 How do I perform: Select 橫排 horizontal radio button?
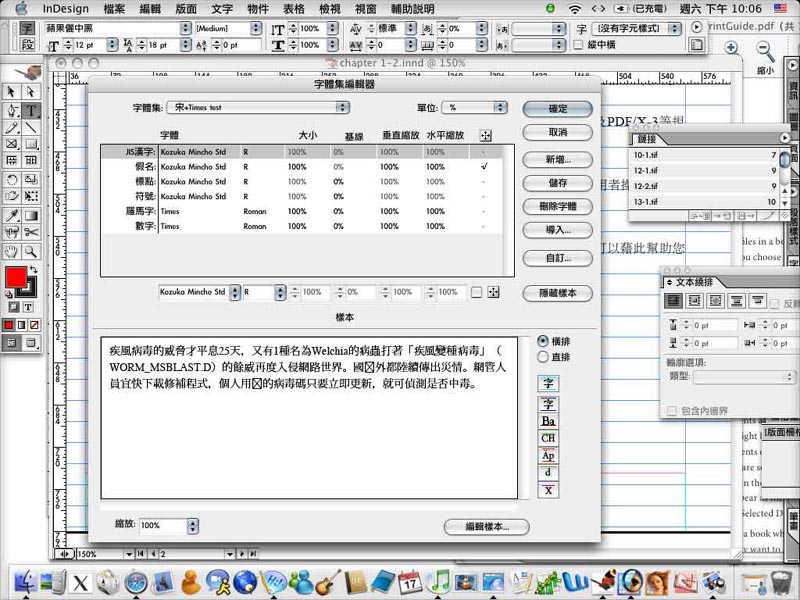click(543, 340)
